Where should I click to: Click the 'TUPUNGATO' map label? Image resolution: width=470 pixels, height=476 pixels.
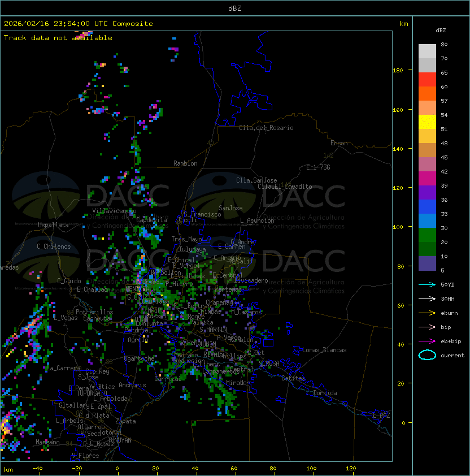point(92,393)
